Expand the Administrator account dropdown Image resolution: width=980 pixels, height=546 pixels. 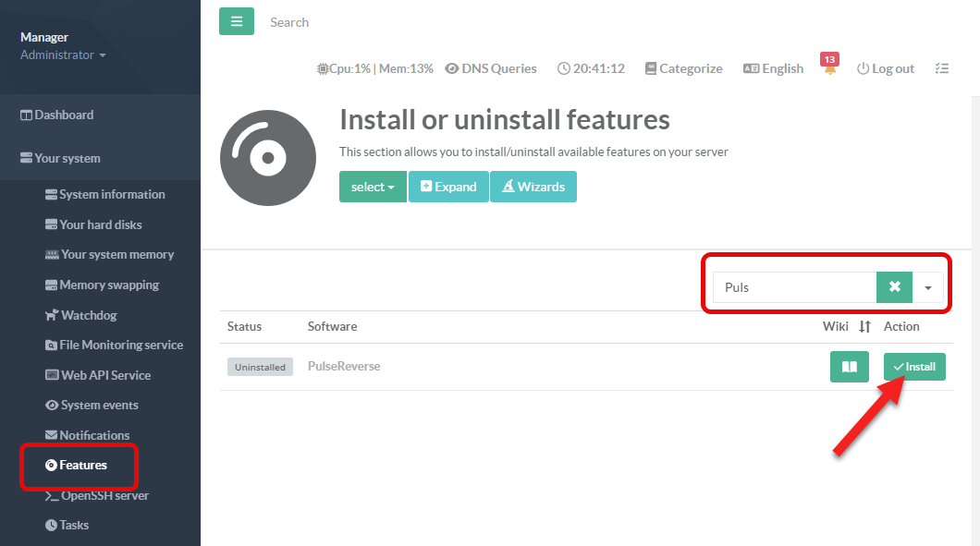click(x=63, y=55)
